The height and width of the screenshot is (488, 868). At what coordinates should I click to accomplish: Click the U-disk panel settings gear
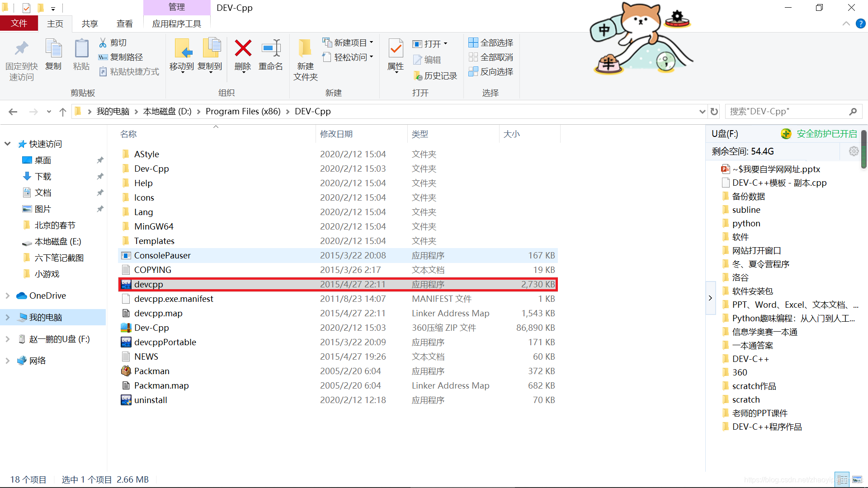(x=854, y=151)
